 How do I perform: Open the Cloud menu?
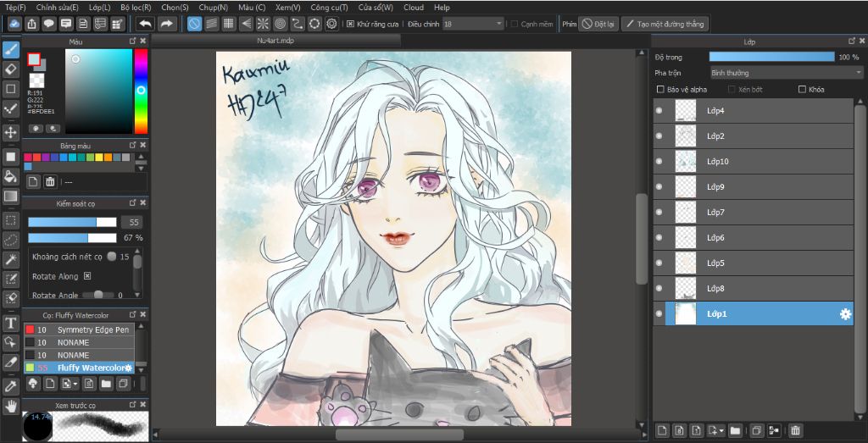click(414, 8)
